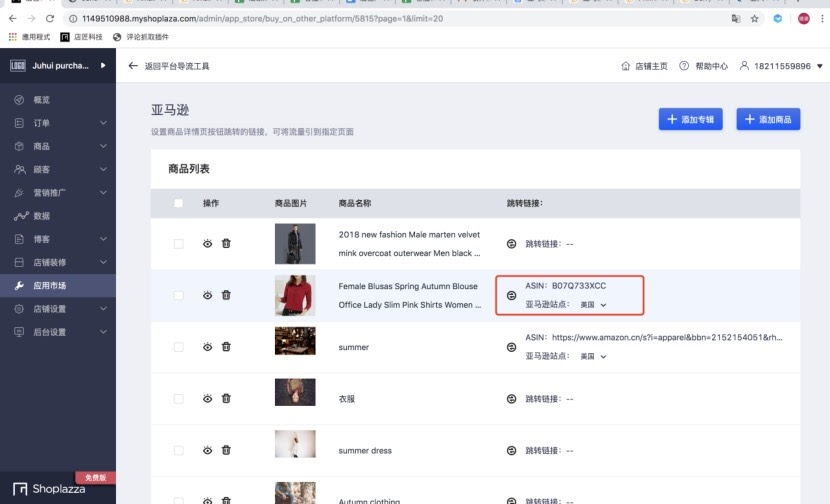
Task: Click the user account icon beside 18211559896
Action: [744, 66]
